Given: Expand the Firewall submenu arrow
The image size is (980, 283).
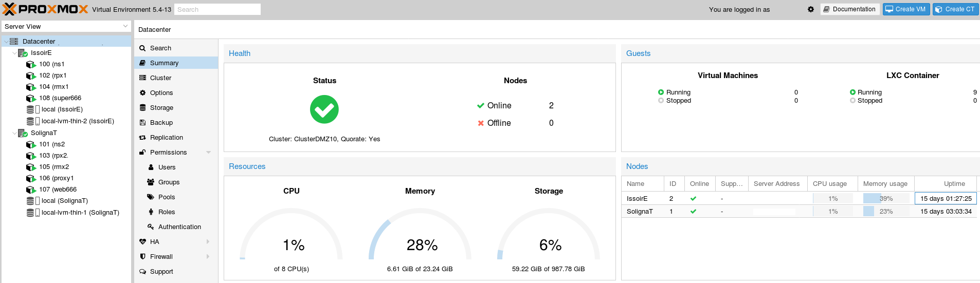Looking at the screenshot, I should [x=208, y=257].
